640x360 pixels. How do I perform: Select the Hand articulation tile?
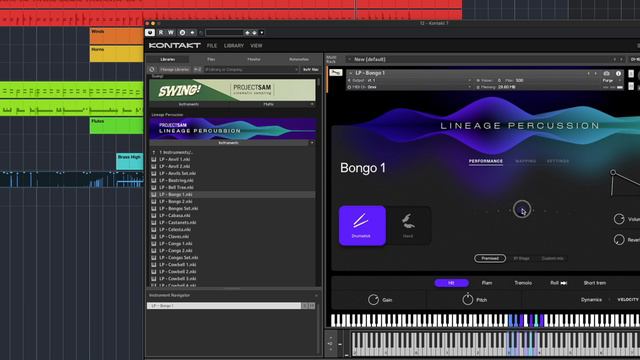[x=408, y=226]
